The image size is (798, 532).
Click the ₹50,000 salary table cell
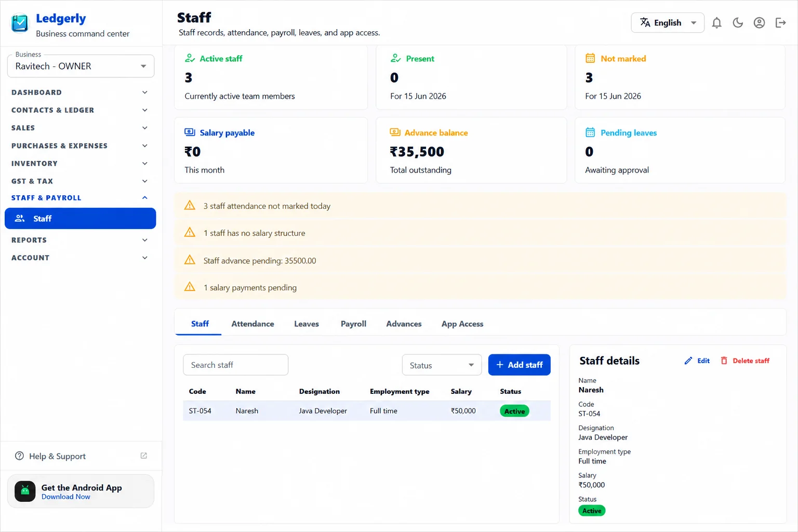coord(463,410)
